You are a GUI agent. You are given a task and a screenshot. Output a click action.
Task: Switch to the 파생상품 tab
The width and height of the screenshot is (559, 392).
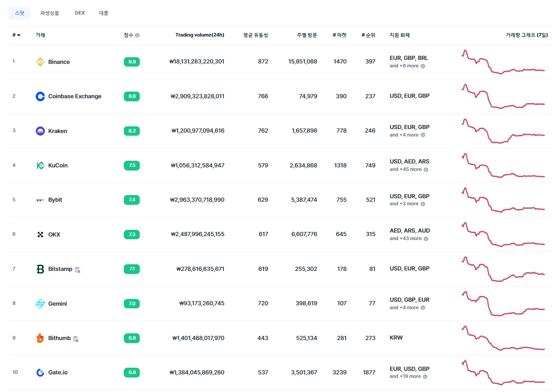pos(49,13)
